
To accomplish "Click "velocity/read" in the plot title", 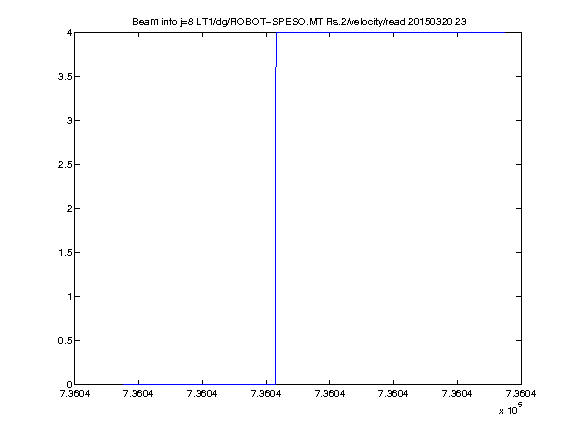I will click(x=377, y=22).
